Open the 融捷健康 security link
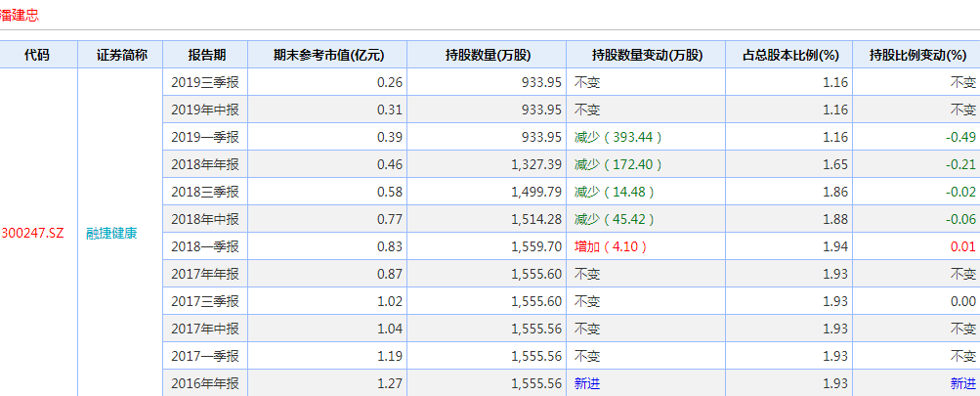Viewport: 980px width, 396px height. (x=112, y=234)
